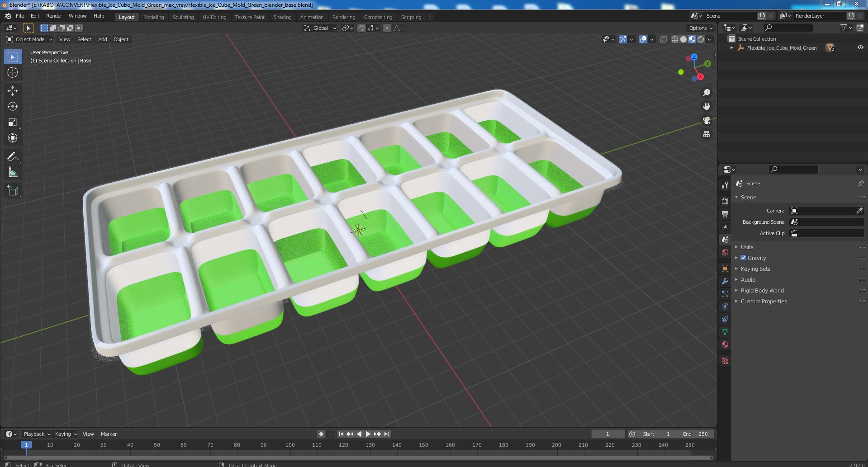Toggle the camera view icon
Viewport: 868px width, 467px height.
click(707, 120)
